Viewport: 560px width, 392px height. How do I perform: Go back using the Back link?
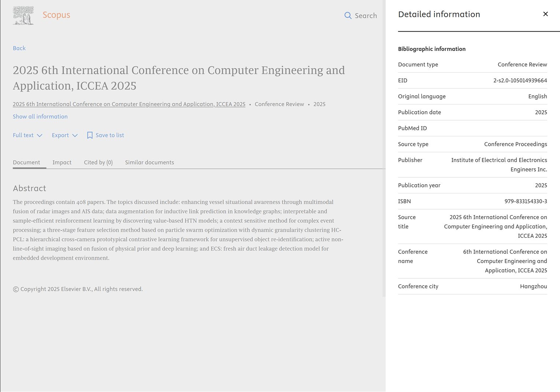19,48
